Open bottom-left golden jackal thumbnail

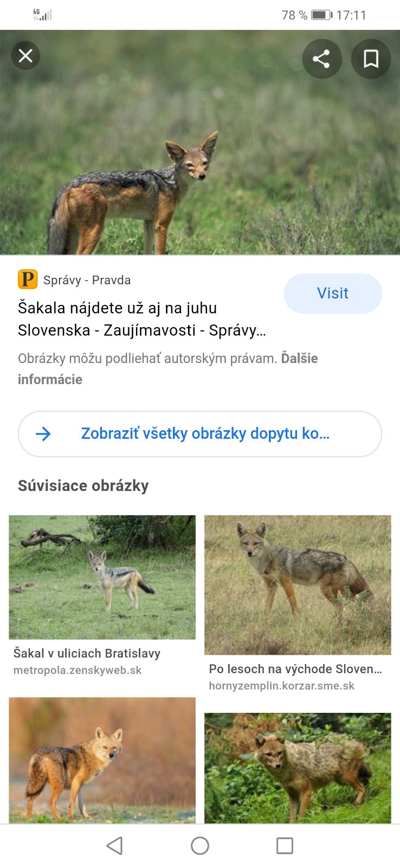(102, 759)
